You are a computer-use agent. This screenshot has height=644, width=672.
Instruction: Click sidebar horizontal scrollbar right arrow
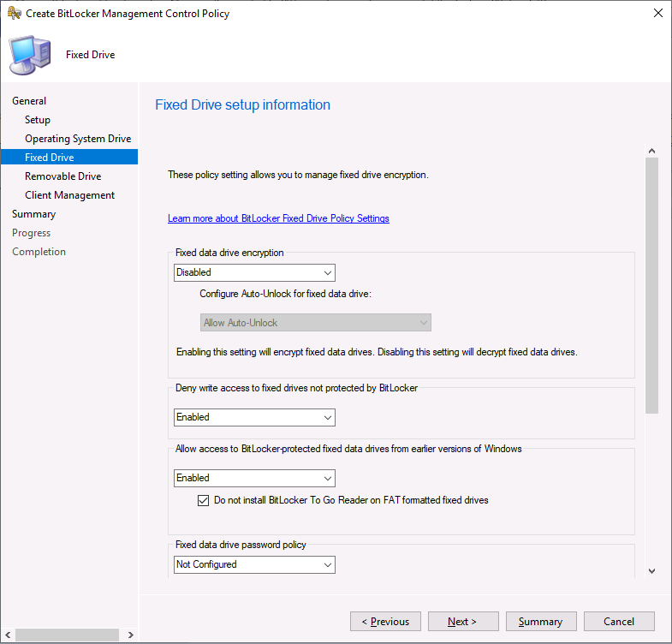(131, 635)
